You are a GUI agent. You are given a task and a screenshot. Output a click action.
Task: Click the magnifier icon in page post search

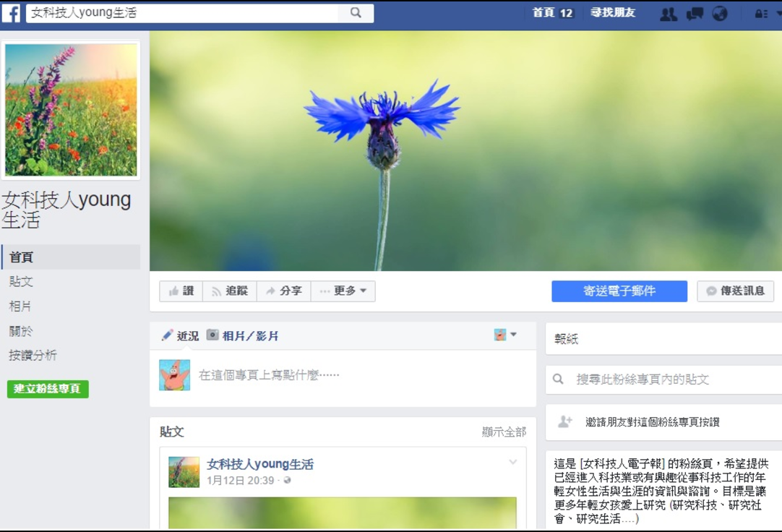coord(559,379)
